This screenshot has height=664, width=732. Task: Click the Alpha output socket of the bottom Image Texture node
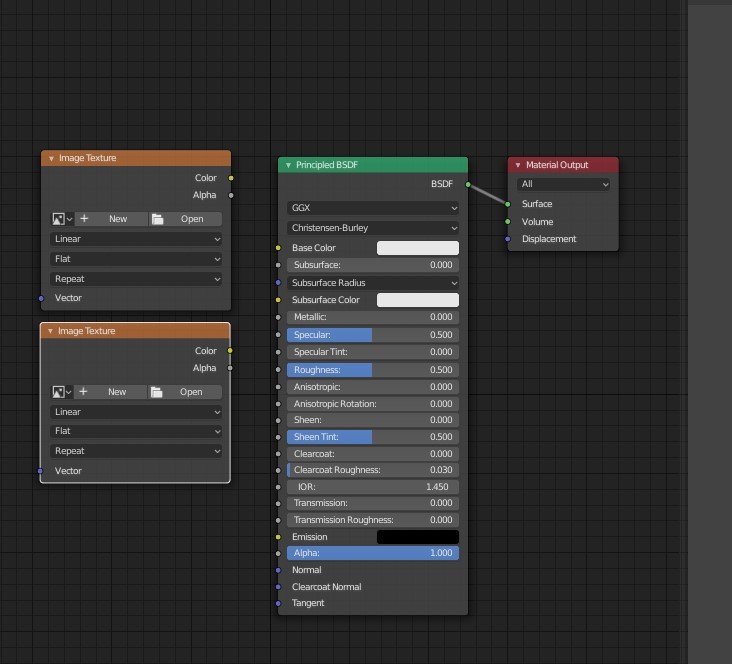click(231, 368)
